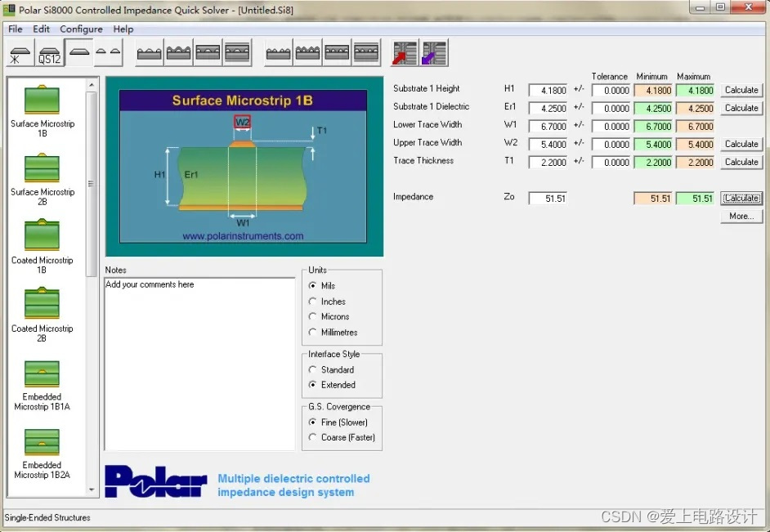Choose the surface differential coplanar four-trace icon
Viewport: 770px width, 532px height.
(279, 53)
